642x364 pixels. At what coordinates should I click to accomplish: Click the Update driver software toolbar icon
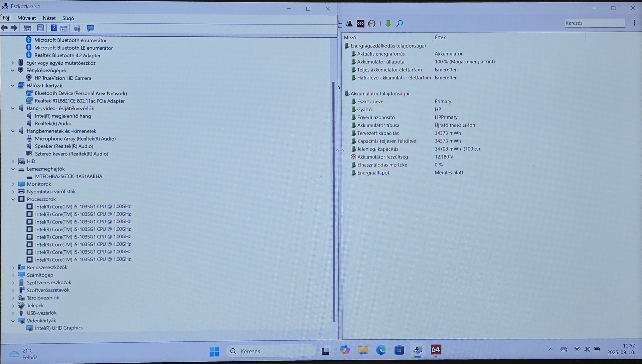click(x=77, y=28)
